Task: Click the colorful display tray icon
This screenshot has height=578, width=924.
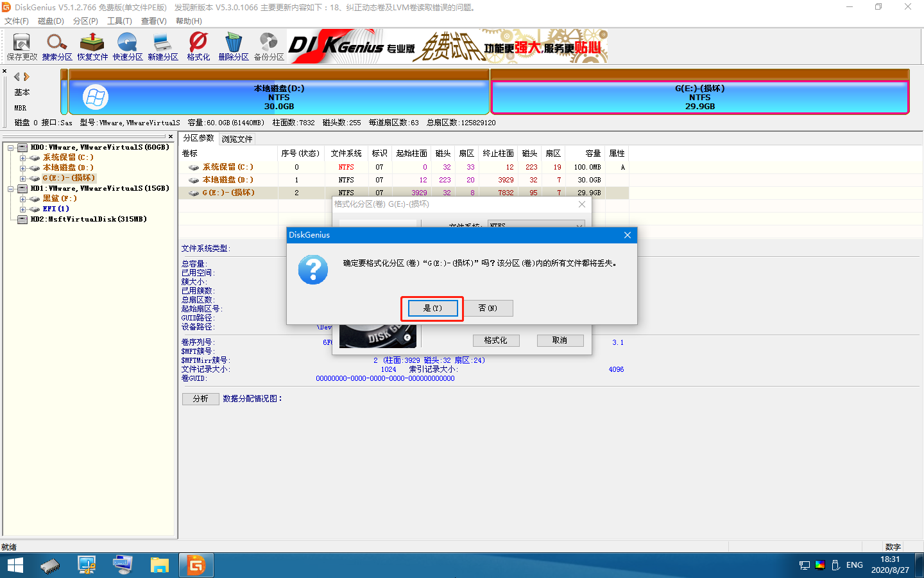Action: coord(820,565)
